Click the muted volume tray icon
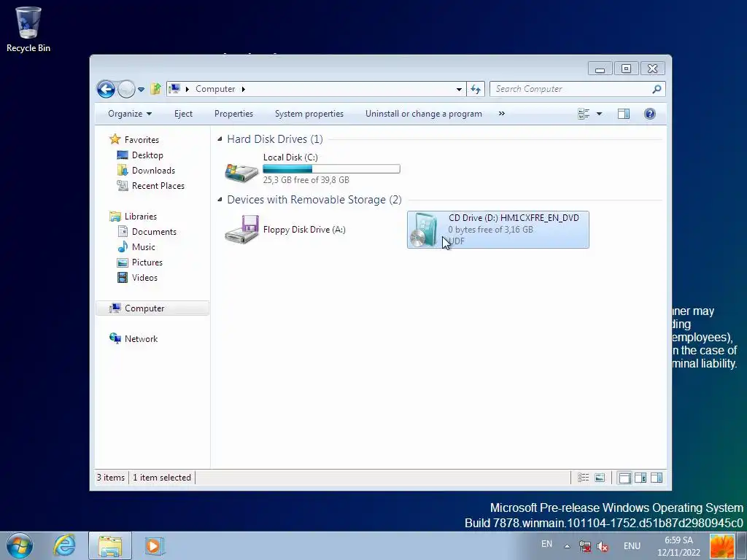The width and height of the screenshot is (747, 560). point(602,547)
